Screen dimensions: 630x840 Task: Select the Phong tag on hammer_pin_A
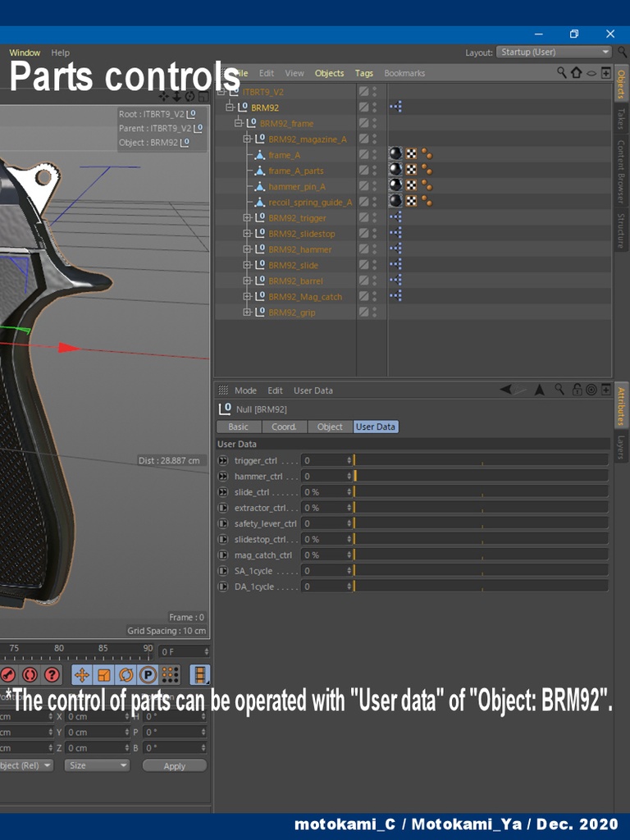(427, 185)
